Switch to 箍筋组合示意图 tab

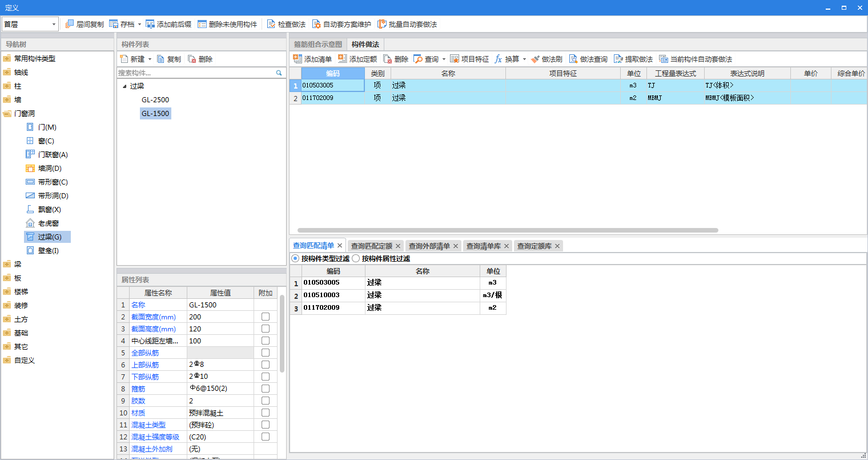pos(318,45)
